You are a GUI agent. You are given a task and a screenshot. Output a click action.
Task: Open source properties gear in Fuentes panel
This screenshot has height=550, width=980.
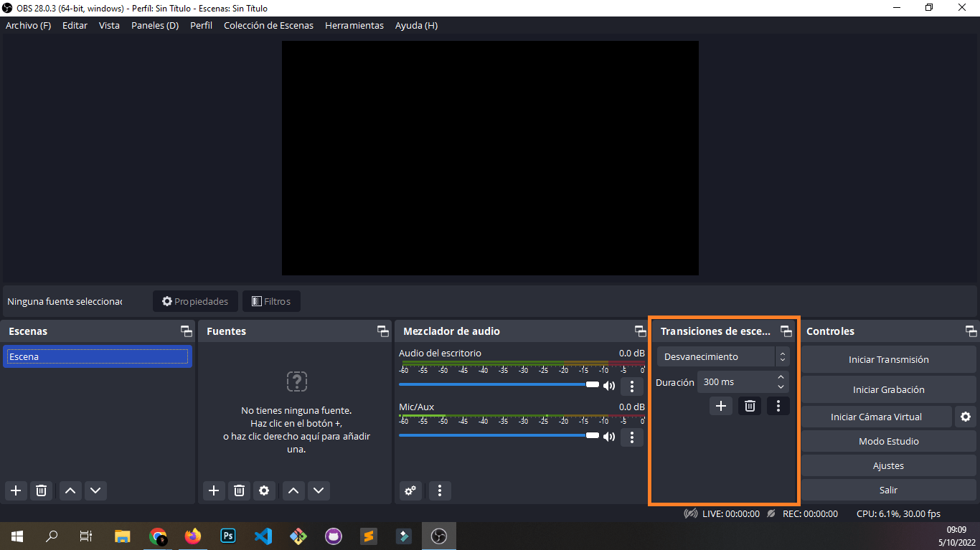[x=264, y=490]
